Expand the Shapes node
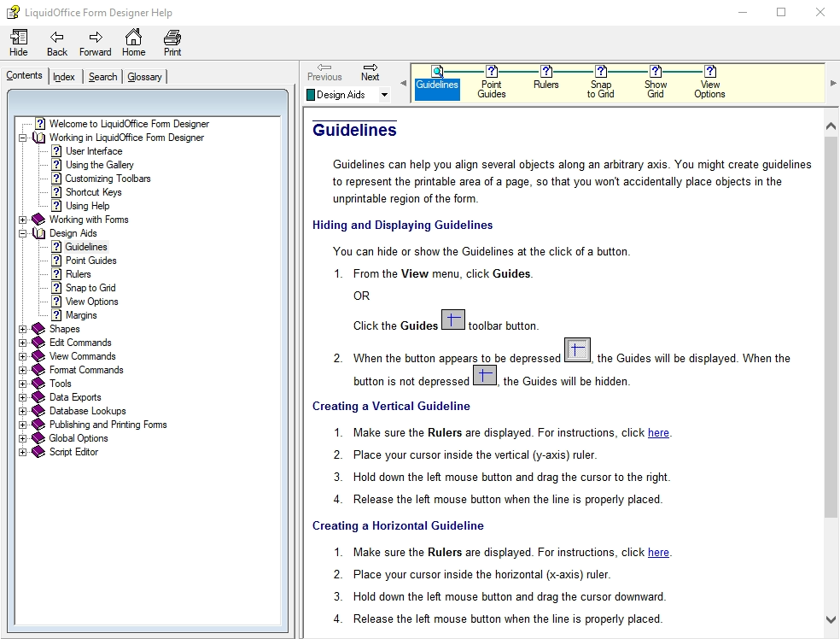Screen dimensions: 840x639 click(22, 329)
